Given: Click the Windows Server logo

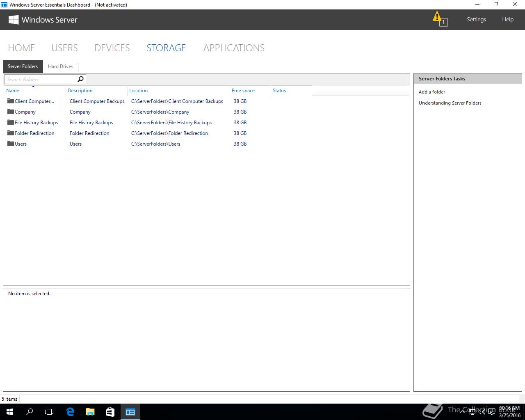Looking at the screenshot, I should point(43,20).
